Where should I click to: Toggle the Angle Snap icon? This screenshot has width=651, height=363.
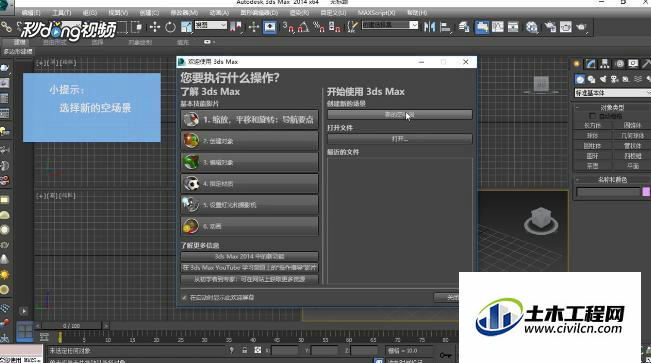coord(303,27)
